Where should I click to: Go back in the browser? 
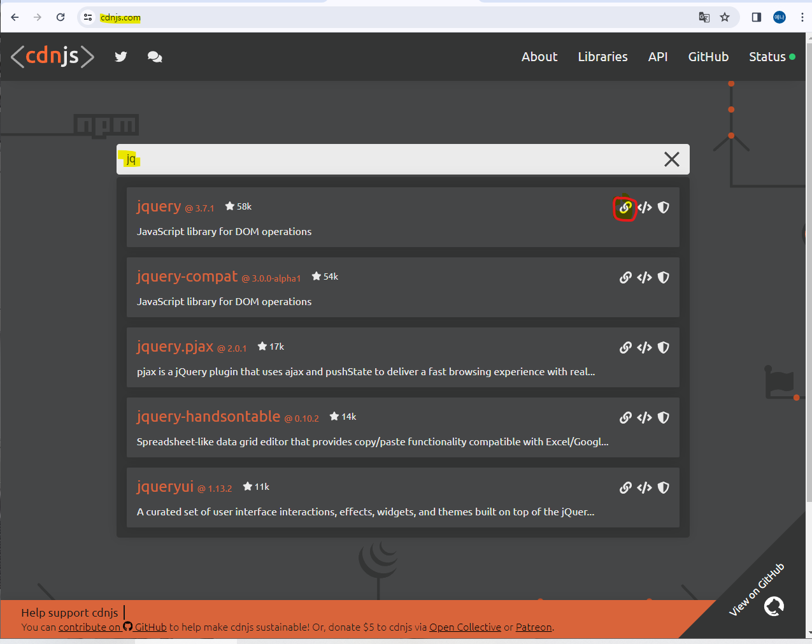point(15,17)
